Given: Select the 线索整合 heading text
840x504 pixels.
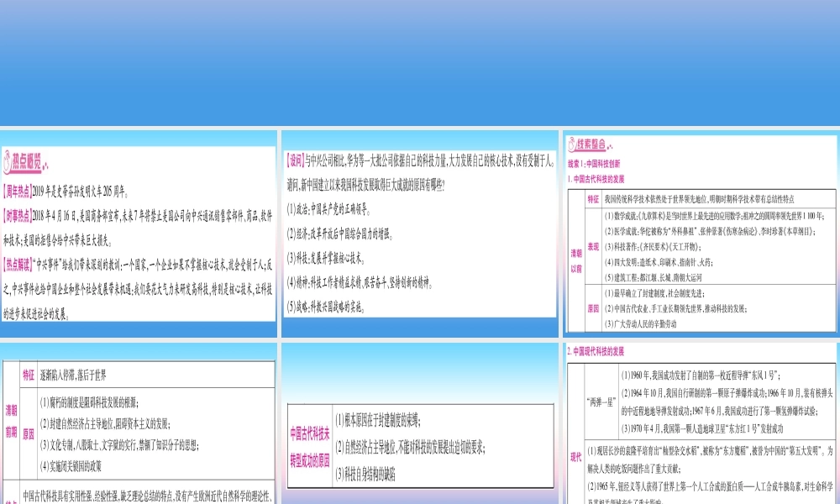Looking at the screenshot, I should coord(591,144).
